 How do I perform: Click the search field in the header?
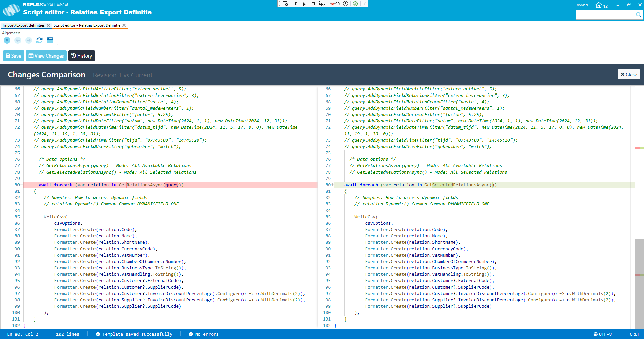[605, 15]
